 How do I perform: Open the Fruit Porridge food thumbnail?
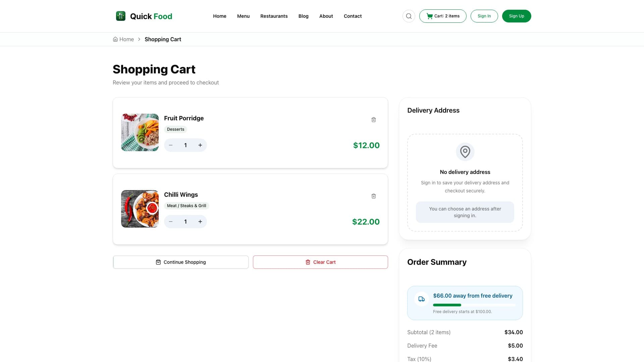[x=140, y=132]
